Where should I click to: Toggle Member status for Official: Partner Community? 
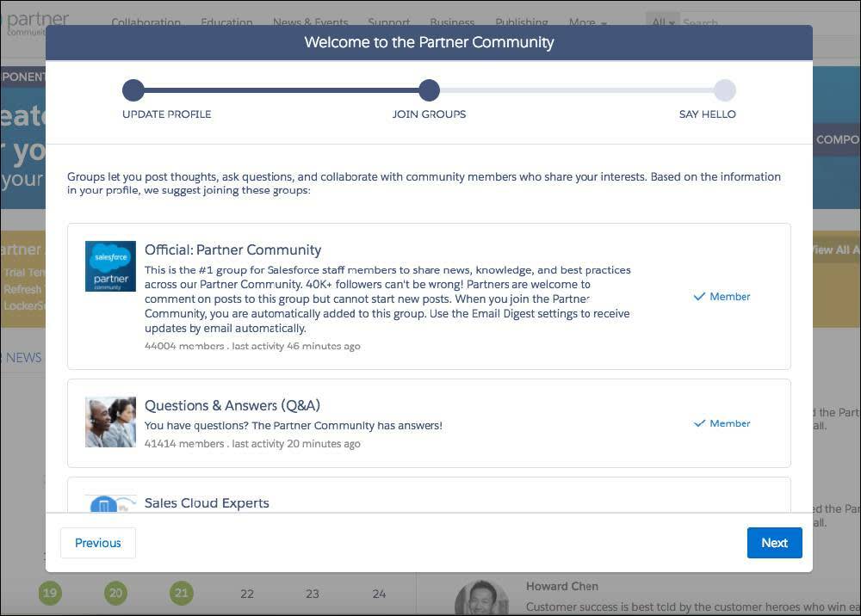pyautogui.click(x=722, y=296)
